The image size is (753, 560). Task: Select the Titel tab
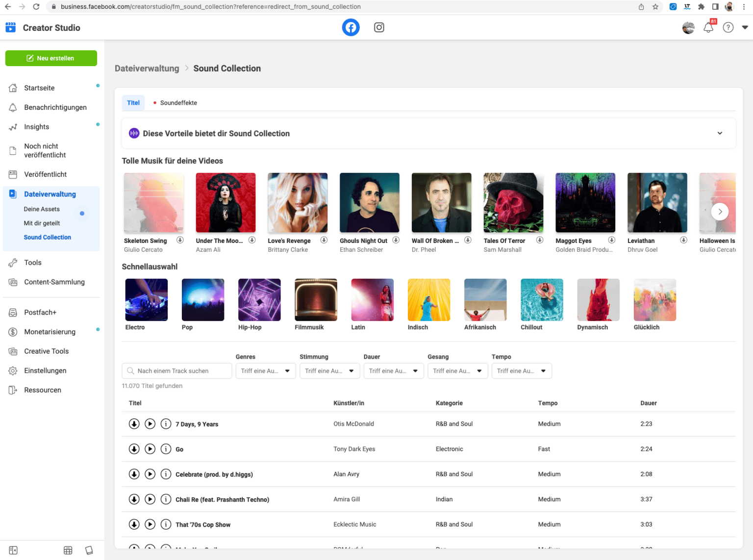pos(133,103)
